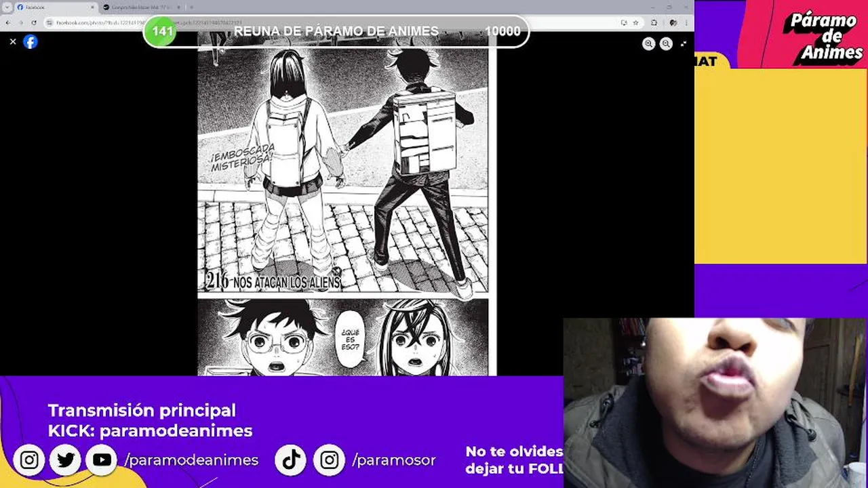Open the Chrome three-dot menu
The image size is (868, 488).
point(686,22)
